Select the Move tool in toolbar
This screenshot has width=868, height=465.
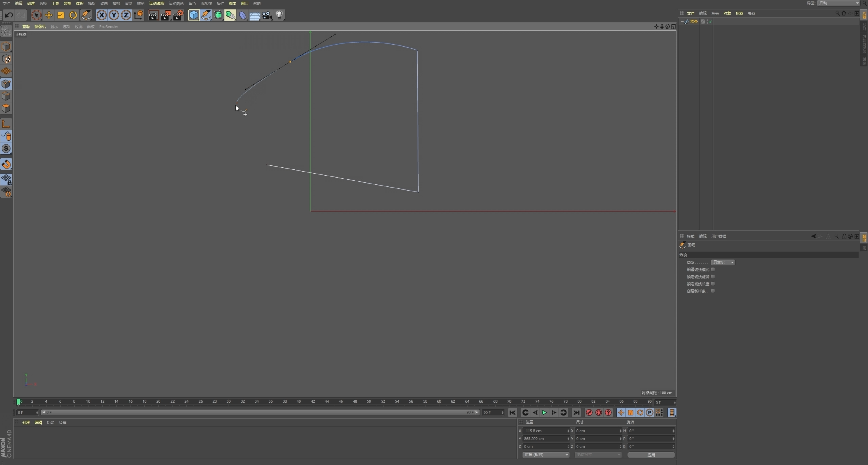[x=49, y=15]
